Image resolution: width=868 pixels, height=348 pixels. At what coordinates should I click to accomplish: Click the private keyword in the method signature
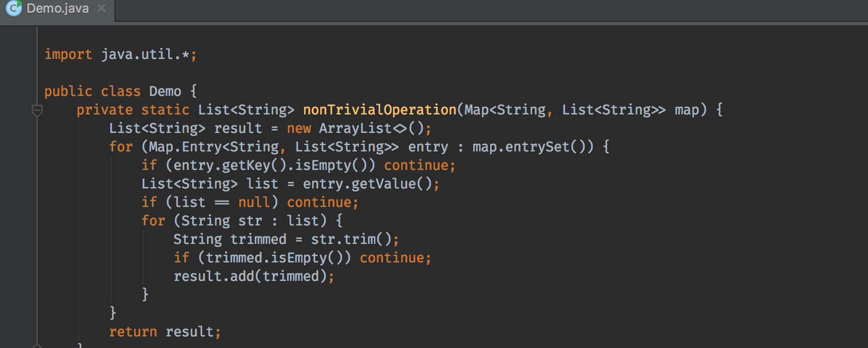104,109
